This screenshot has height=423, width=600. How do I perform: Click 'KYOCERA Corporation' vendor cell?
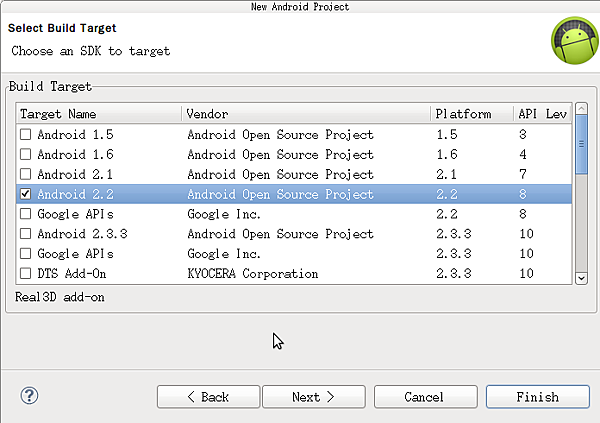tap(253, 273)
